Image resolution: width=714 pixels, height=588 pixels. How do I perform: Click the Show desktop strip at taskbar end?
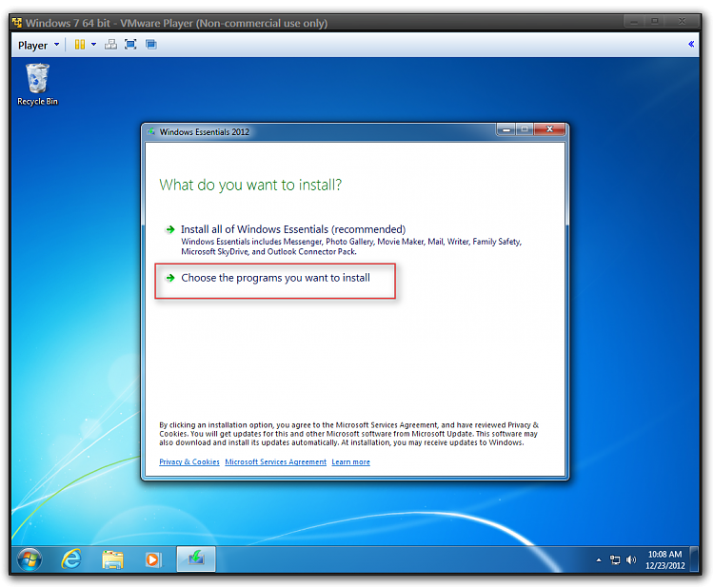pos(694,559)
